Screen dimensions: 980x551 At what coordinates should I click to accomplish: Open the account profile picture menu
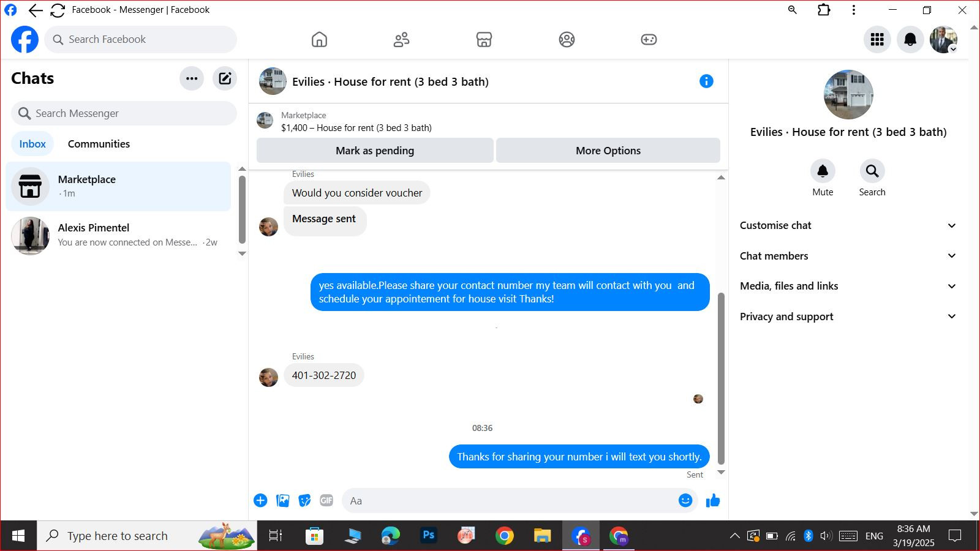click(x=943, y=40)
